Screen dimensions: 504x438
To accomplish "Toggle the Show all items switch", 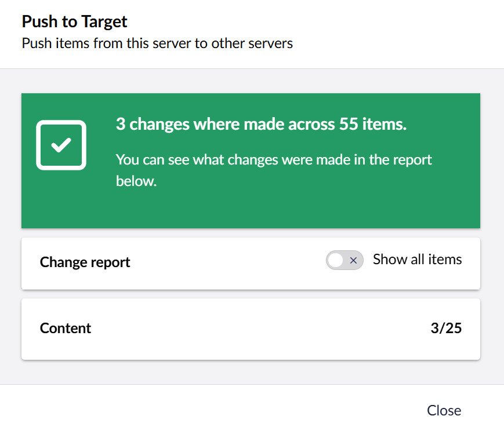I will [x=345, y=261].
